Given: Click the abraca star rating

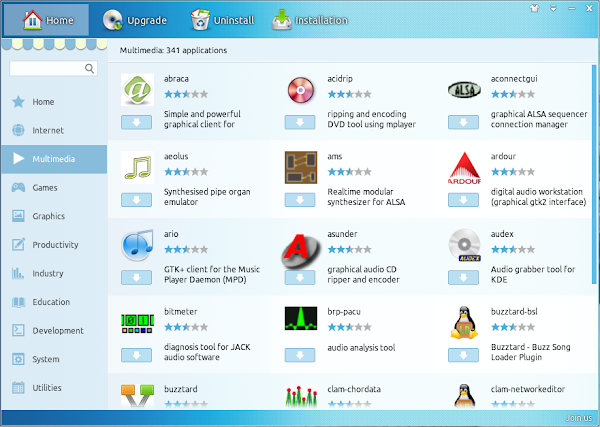Looking at the screenshot, I should click(x=186, y=94).
